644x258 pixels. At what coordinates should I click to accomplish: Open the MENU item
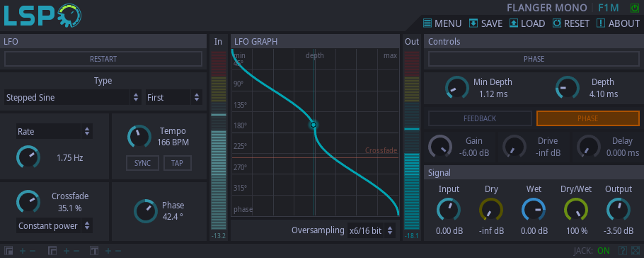(x=442, y=23)
